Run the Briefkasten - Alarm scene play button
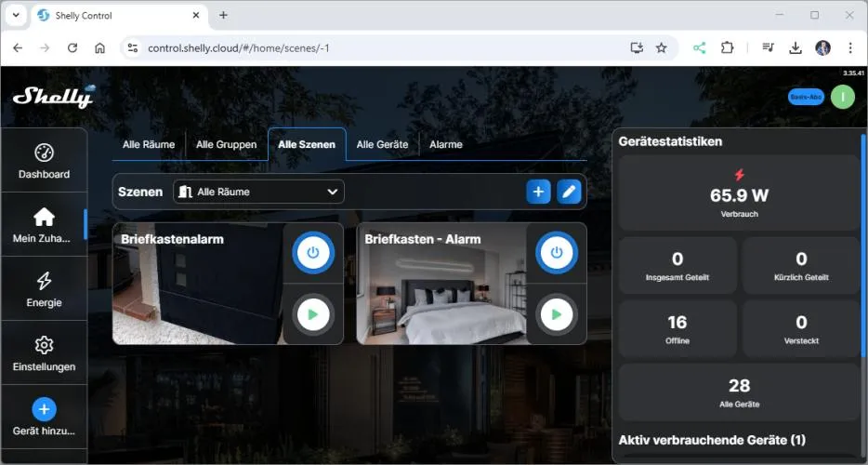 click(x=556, y=315)
